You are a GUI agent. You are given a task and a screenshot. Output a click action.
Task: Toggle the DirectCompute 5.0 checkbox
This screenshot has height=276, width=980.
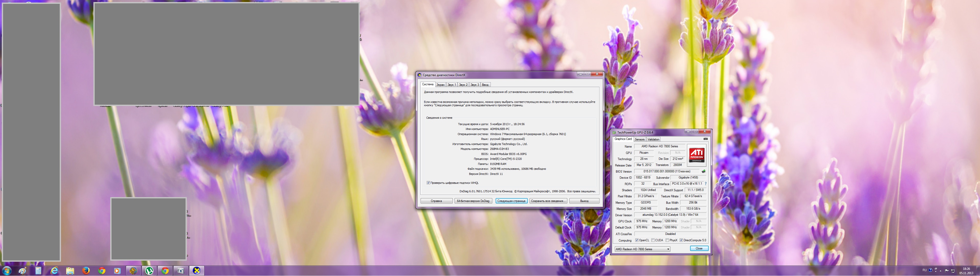681,241
